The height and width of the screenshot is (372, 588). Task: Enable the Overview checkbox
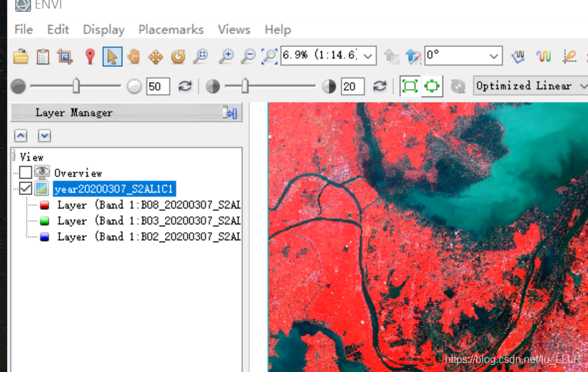[x=26, y=173]
